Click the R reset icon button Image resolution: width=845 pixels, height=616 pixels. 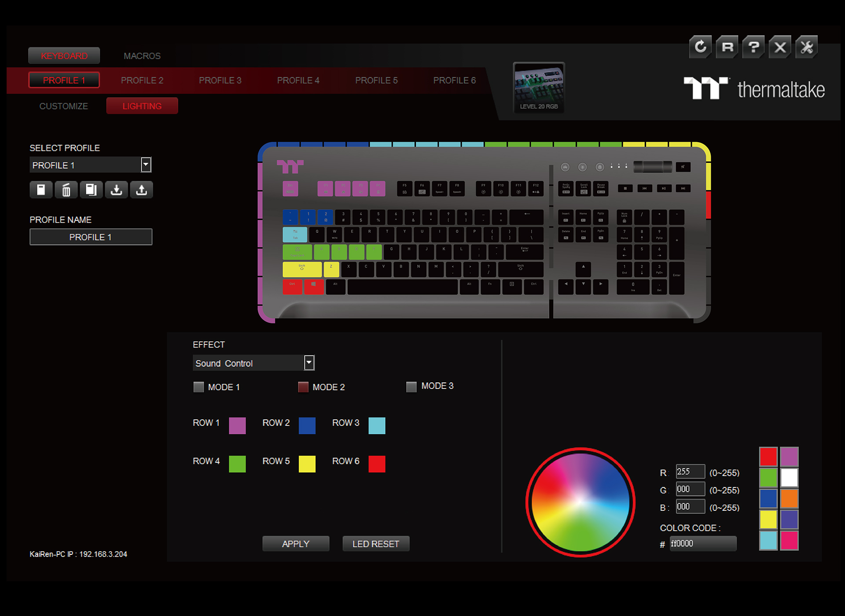coord(727,47)
